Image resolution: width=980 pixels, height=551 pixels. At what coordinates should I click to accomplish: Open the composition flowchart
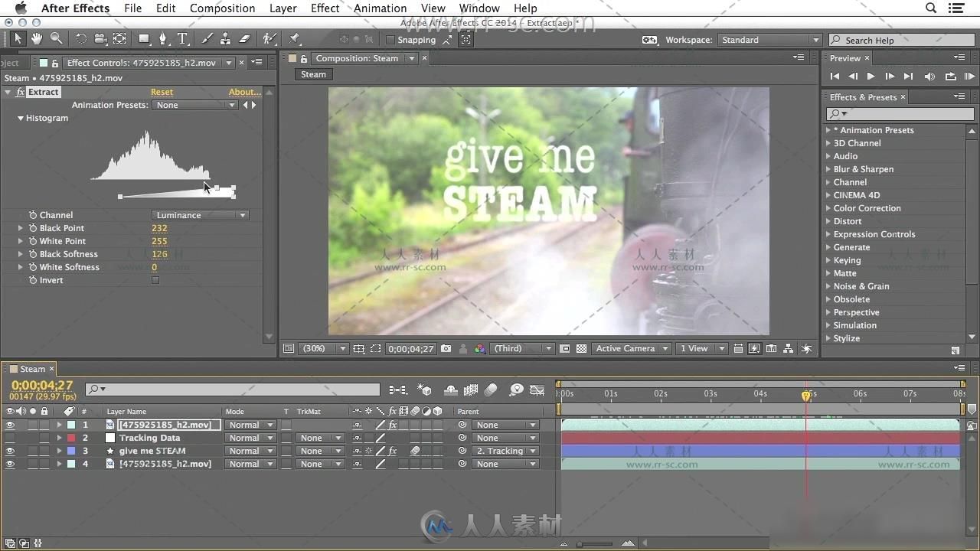(x=788, y=348)
